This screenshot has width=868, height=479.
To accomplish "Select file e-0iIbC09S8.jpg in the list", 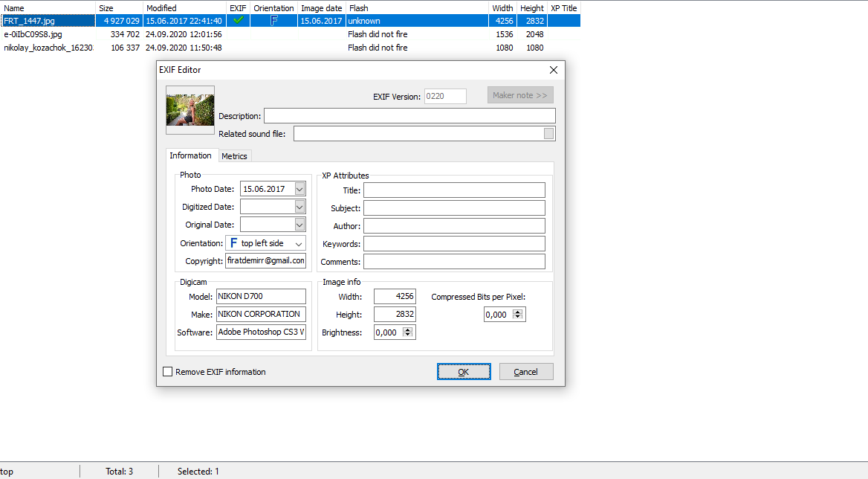I will coord(33,34).
